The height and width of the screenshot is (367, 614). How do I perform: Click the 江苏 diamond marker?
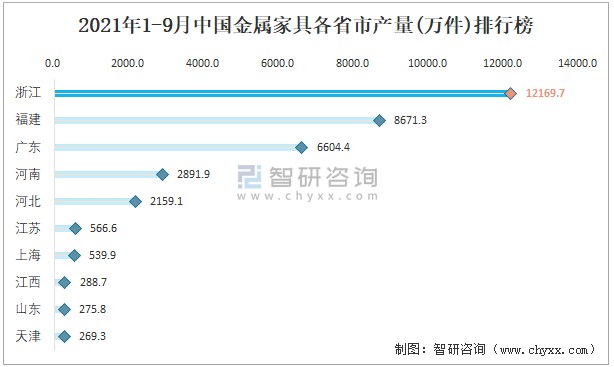coord(76,228)
